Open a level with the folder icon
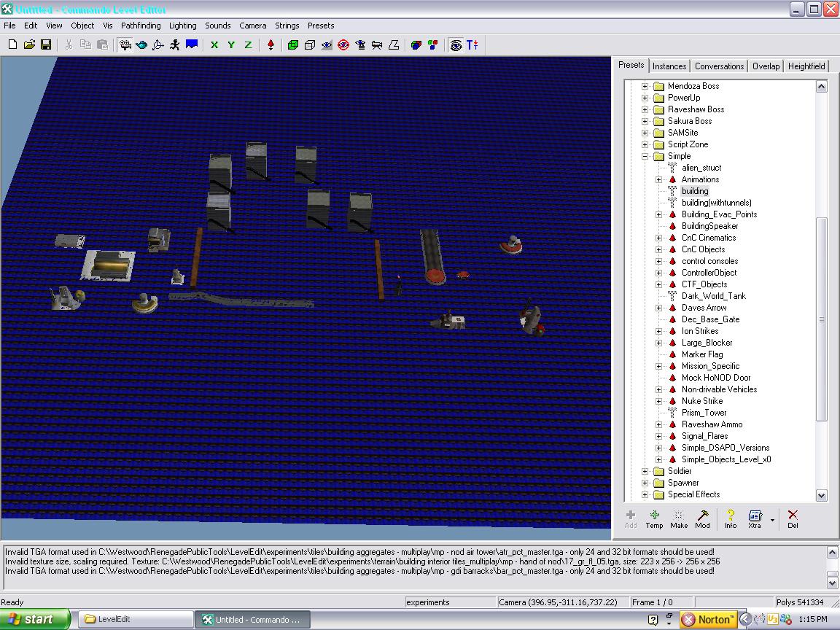This screenshot has width=840, height=630. point(29,44)
